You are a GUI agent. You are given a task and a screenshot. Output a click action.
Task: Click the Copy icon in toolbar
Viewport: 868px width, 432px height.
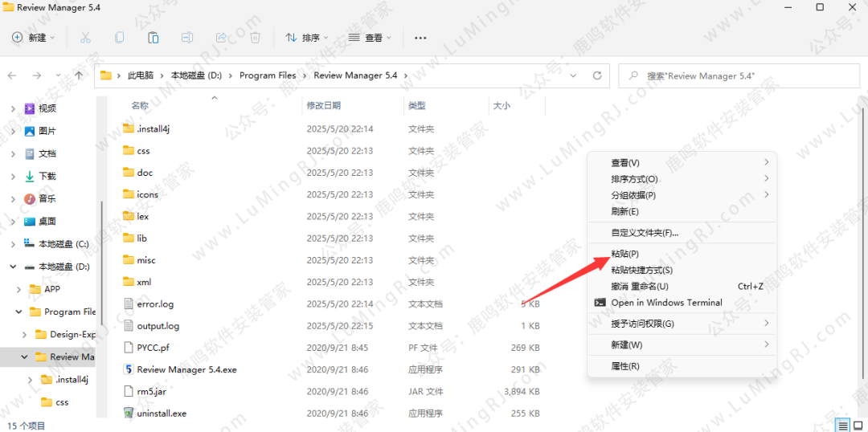coord(119,38)
